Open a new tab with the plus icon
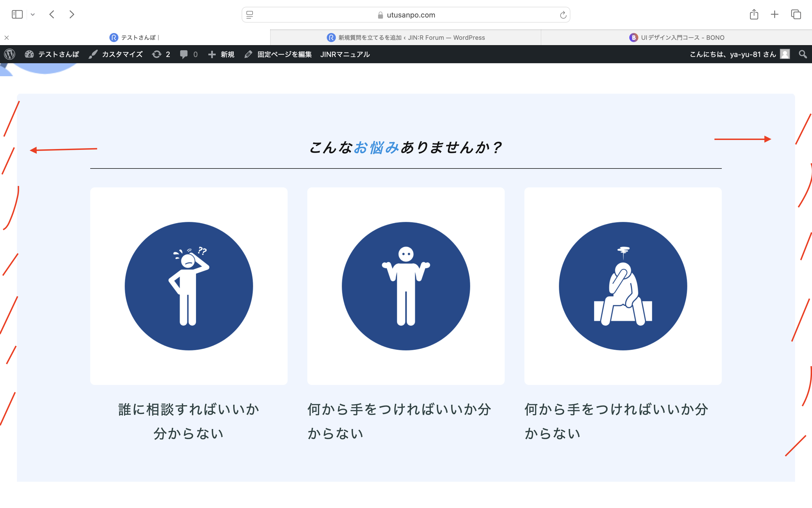812x508 pixels. coord(775,14)
